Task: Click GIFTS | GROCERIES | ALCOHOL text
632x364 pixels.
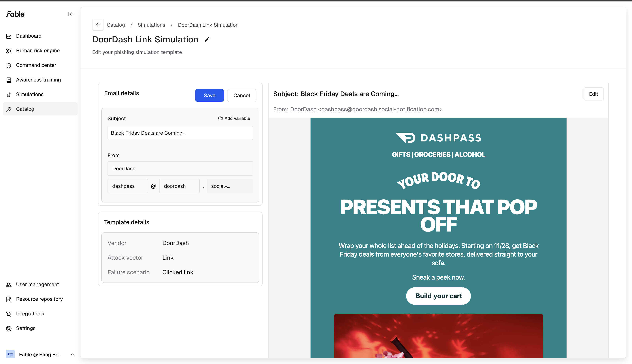Action: pos(438,155)
